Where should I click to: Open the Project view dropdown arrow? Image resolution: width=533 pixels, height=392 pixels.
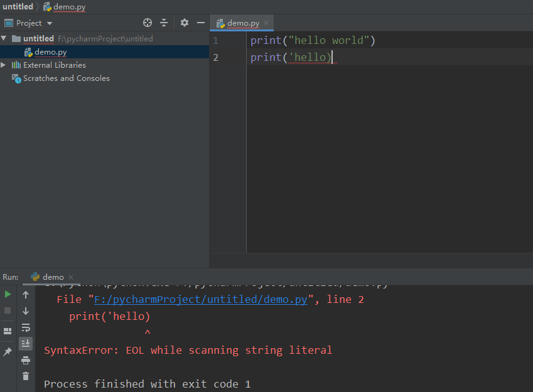(x=50, y=23)
